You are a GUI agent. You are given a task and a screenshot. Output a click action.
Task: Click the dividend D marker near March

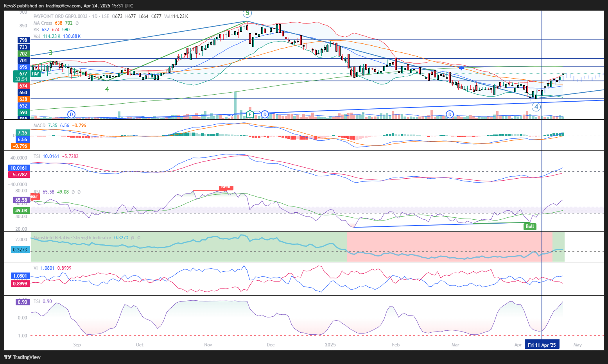pos(450,114)
